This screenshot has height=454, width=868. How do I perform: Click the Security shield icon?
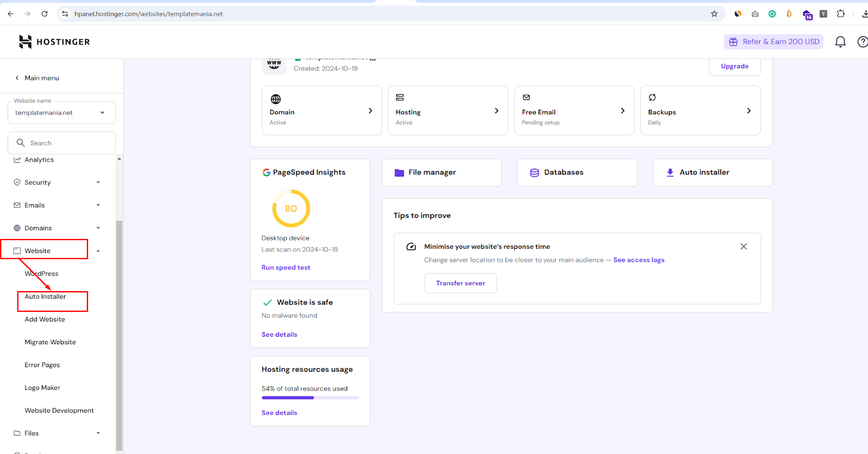point(17,182)
